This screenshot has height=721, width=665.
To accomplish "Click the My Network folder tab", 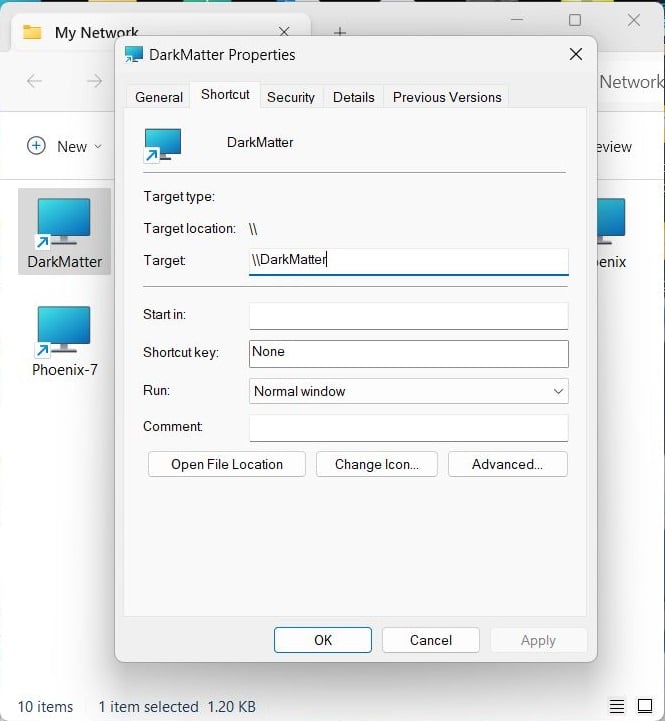I will pyautogui.click(x=161, y=32).
